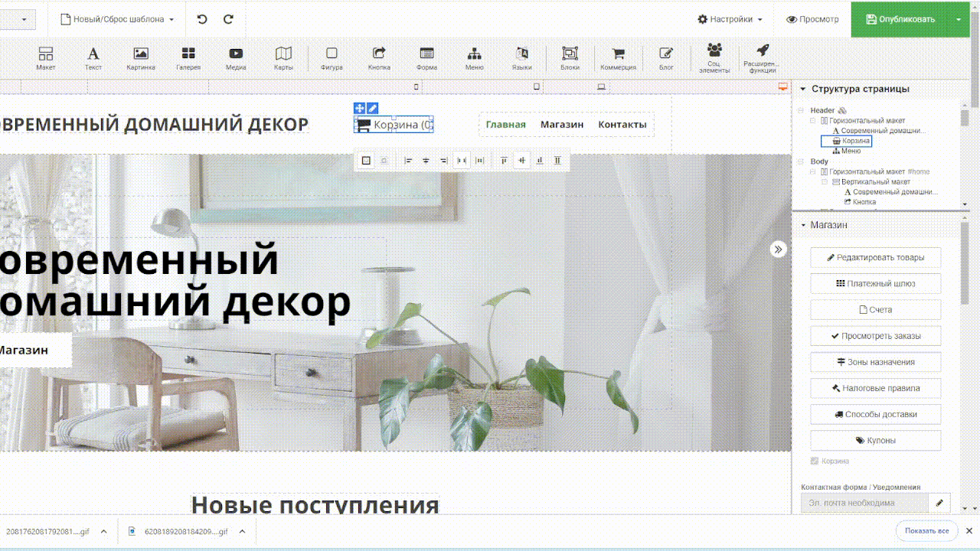Click the Медиа video tool icon
This screenshot has width=980, height=551.
236,58
